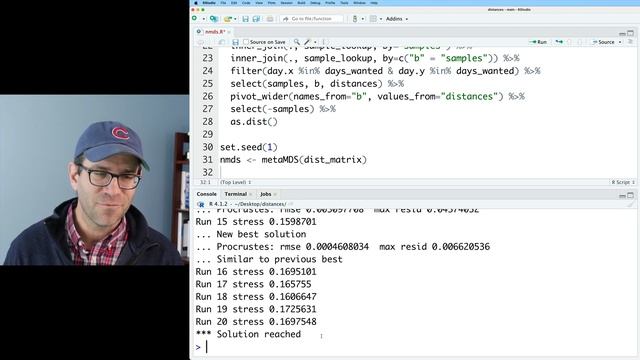Open the version control dropdown arrow
Image resolution: width=640 pixels, height=360 pixels.
362,19
